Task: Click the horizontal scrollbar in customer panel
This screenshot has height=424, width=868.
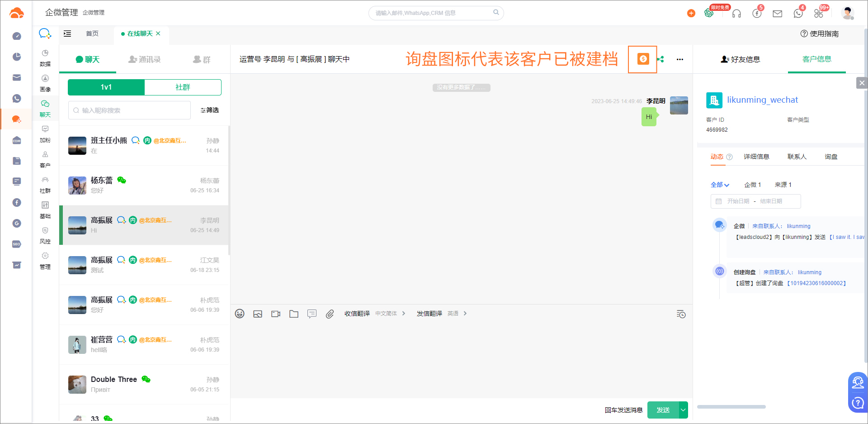Action: coord(731,407)
